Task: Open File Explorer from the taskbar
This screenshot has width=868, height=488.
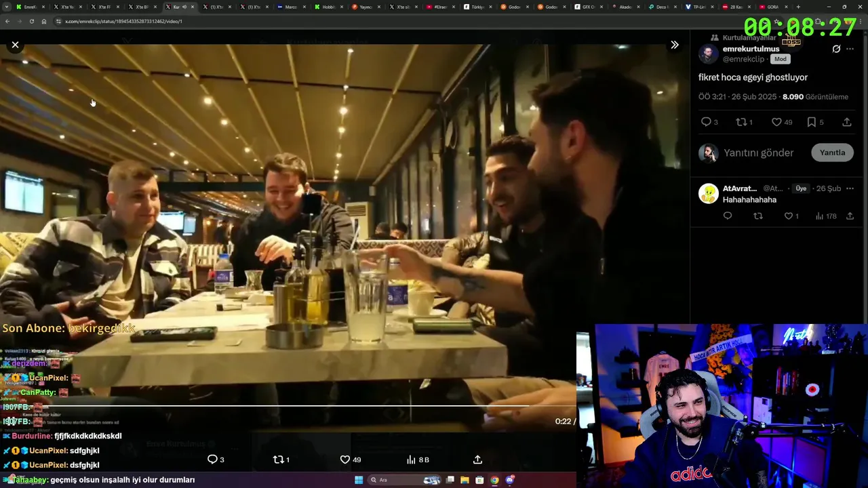Action: [x=465, y=480]
